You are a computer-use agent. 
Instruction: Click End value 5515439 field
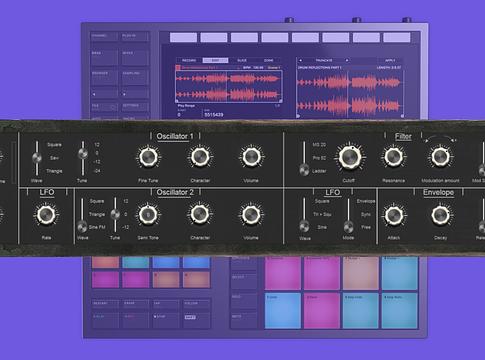[214, 114]
